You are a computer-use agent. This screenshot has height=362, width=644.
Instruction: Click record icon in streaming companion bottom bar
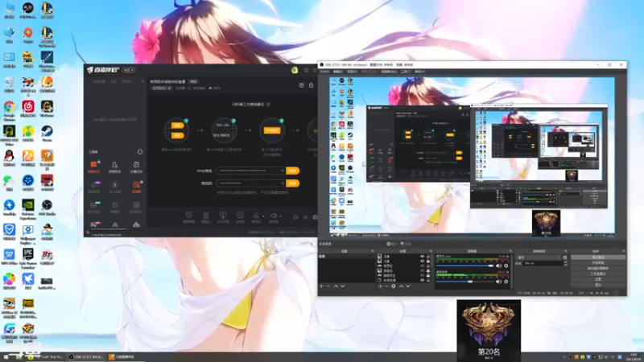295,217
